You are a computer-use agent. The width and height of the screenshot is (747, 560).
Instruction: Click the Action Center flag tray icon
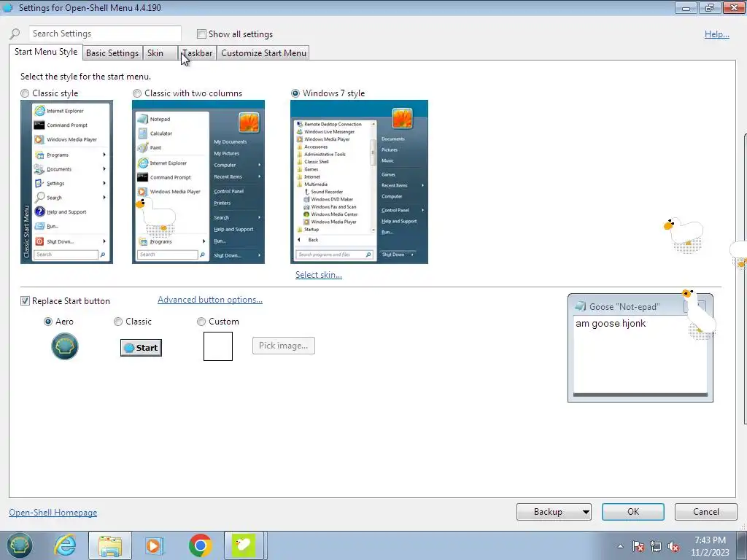[x=638, y=546]
